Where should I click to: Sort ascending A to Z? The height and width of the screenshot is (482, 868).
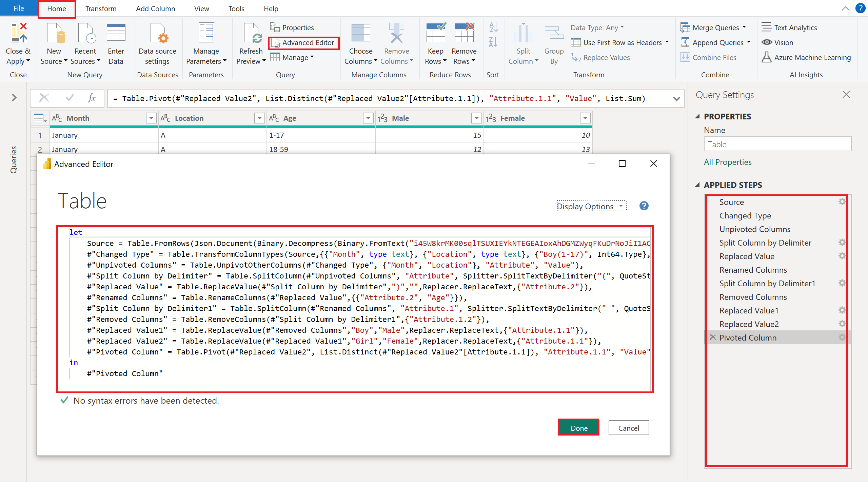tap(493, 27)
